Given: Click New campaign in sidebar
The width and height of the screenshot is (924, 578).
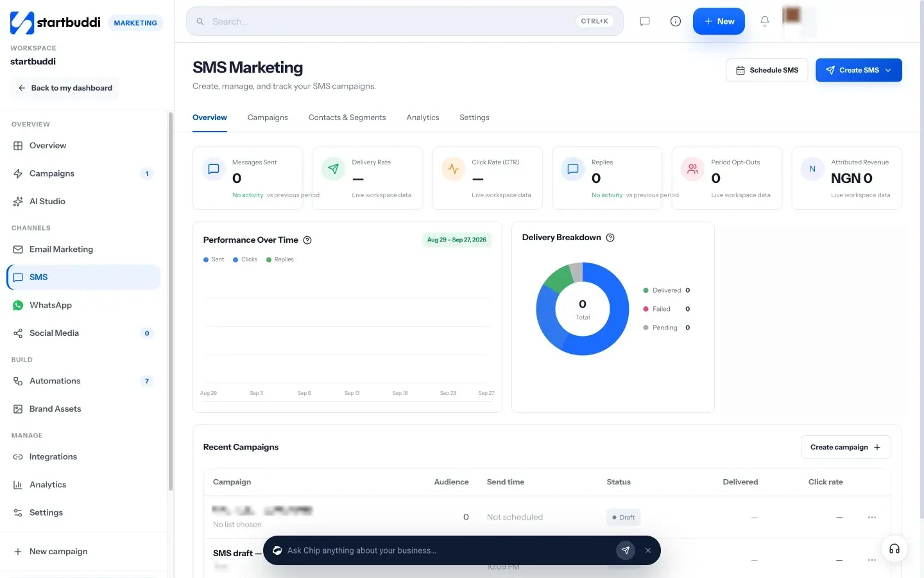Looking at the screenshot, I should [83, 552].
